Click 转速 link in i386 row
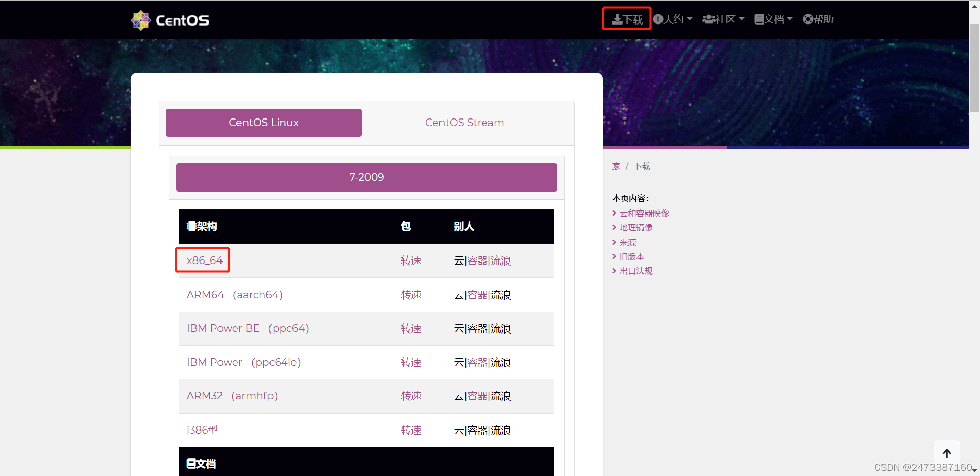The width and height of the screenshot is (980, 476). click(411, 431)
